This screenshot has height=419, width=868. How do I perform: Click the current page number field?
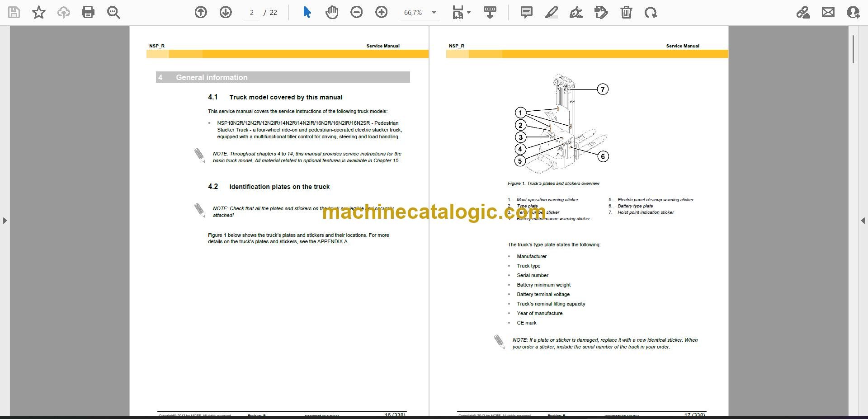coord(252,13)
